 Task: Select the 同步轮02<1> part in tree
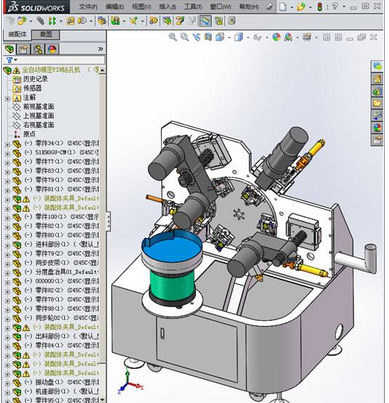52,317
